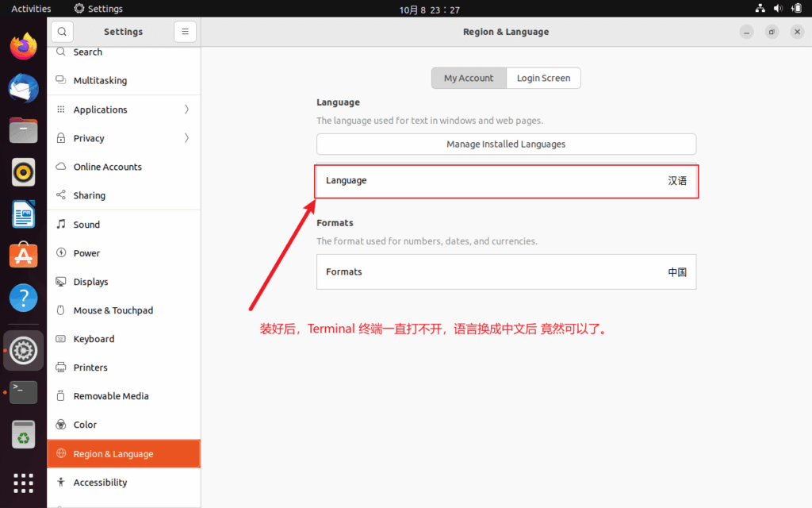This screenshot has width=812, height=508.
Task: Click the search magnifier icon in Settings header
Action: [62, 32]
